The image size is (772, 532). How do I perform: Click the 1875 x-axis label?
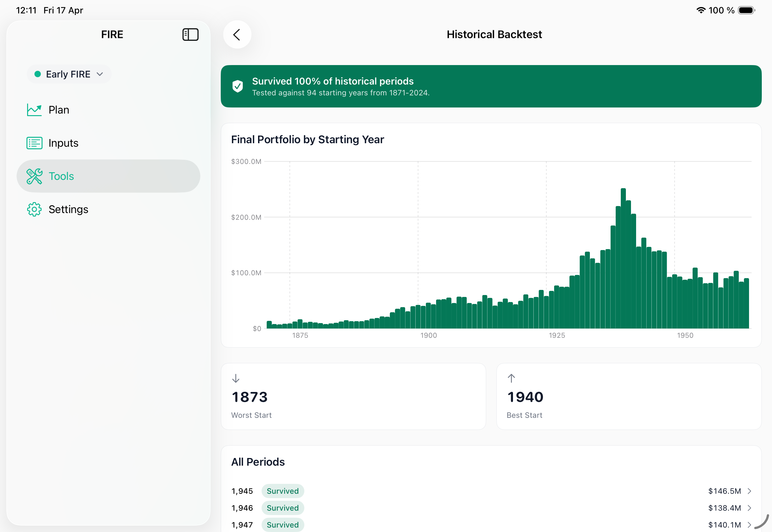point(300,335)
